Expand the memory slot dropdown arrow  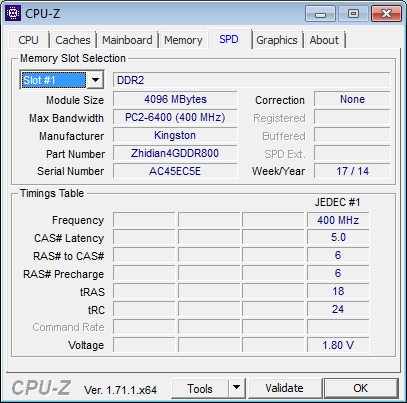(95, 80)
